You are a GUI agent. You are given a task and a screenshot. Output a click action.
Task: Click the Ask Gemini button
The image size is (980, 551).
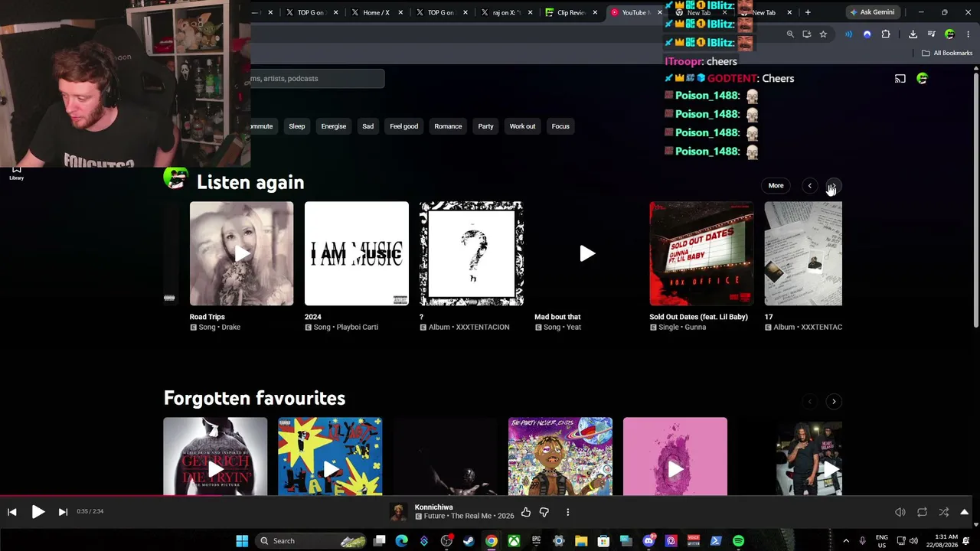coord(872,12)
